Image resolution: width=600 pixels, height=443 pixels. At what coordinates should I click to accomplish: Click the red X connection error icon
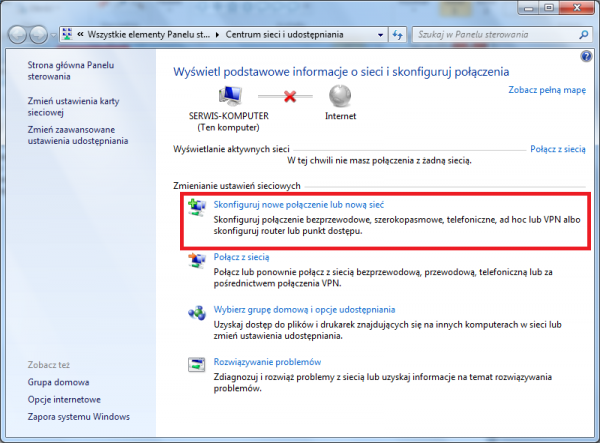pos(290,96)
